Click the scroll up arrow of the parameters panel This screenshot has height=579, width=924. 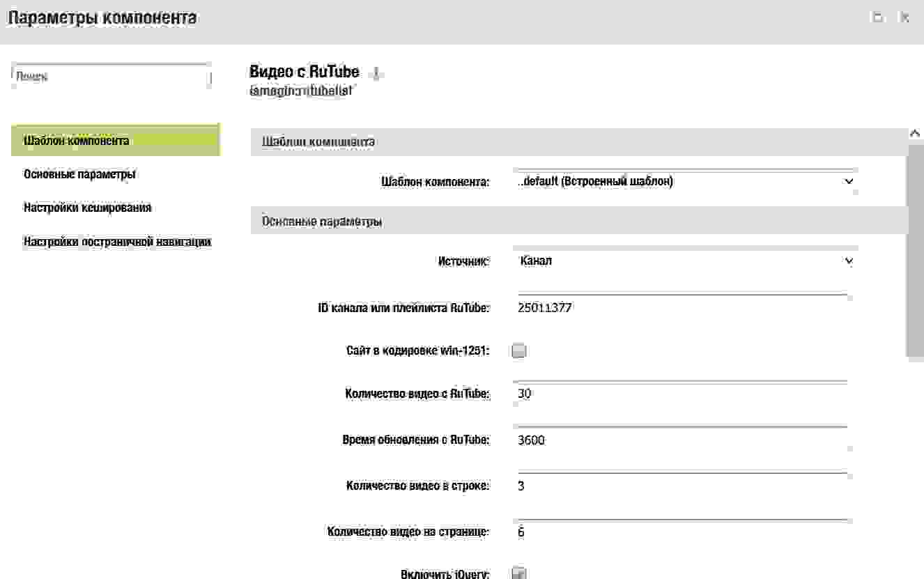point(915,132)
